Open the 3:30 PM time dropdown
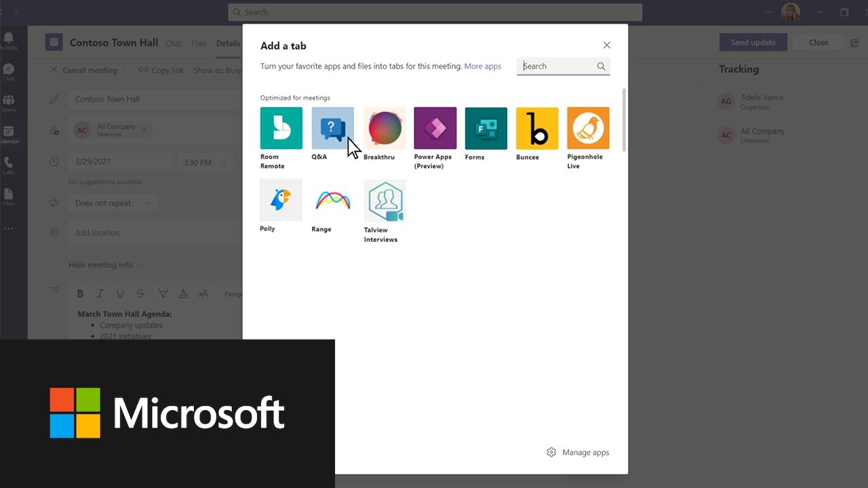The height and width of the screenshot is (488, 868). click(203, 163)
